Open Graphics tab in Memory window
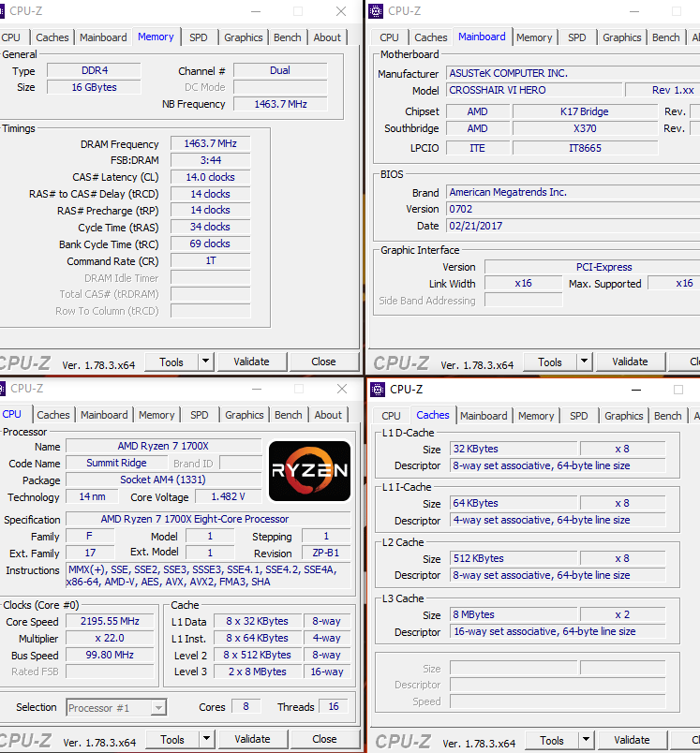The width and height of the screenshot is (700, 753). coord(244,37)
